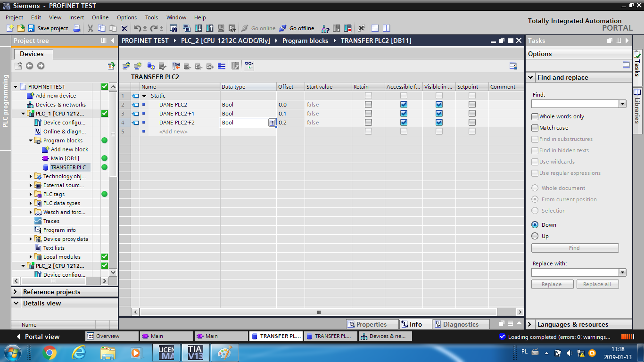Open the Overview editor tab
Screen dimensions: 644x362
[x=112, y=336]
